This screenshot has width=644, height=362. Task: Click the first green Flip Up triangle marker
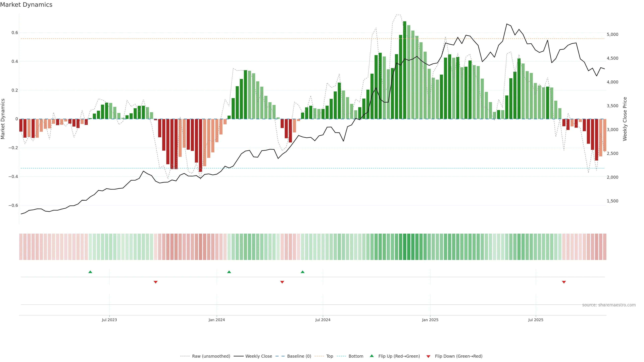coord(90,272)
